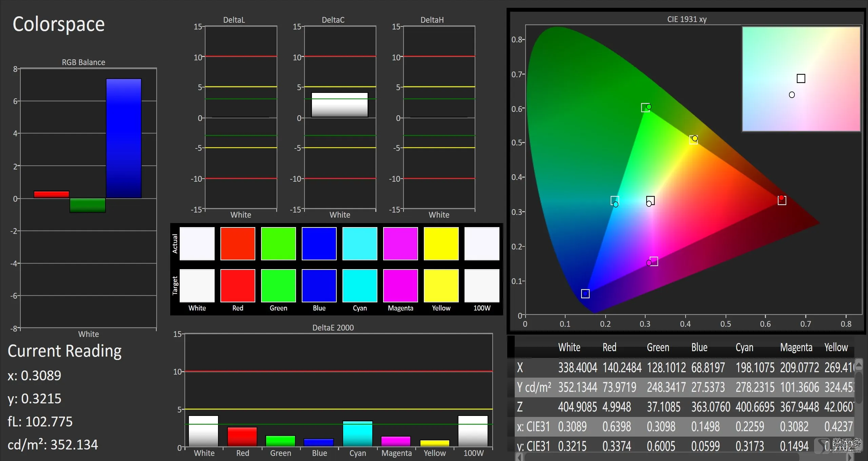This screenshot has height=461, width=868.
Task: Click the table cell reading 73.9719
Action: pyautogui.click(x=619, y=387)
